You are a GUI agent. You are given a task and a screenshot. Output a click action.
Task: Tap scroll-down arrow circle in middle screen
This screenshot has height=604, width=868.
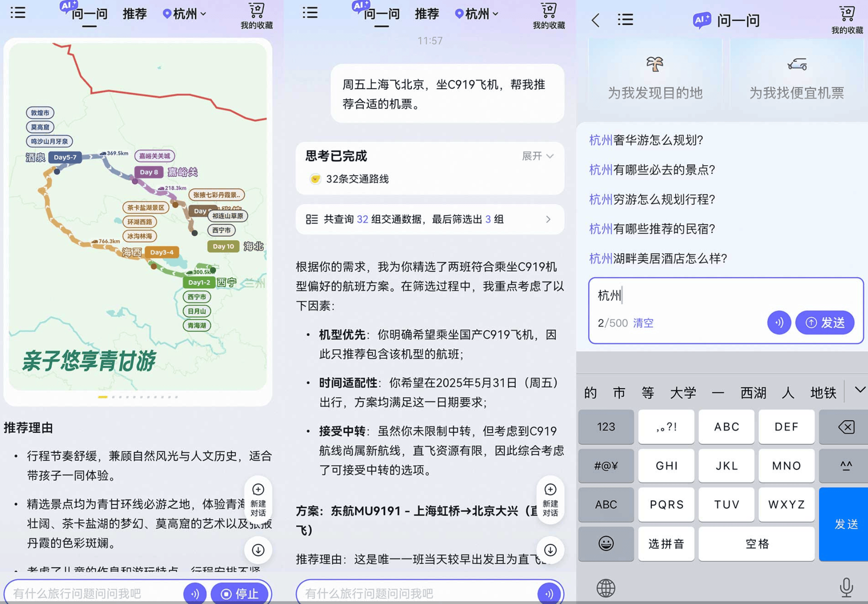coord(550,550)
